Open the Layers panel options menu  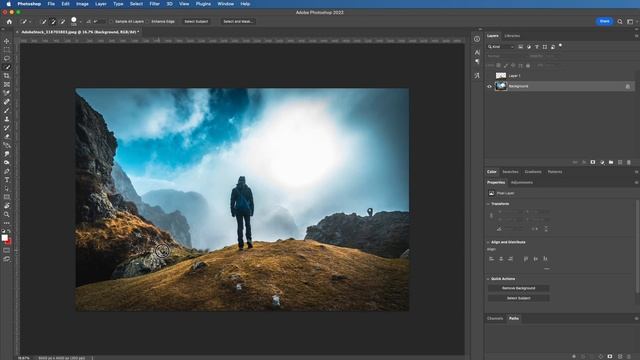(x=636, y=36)
